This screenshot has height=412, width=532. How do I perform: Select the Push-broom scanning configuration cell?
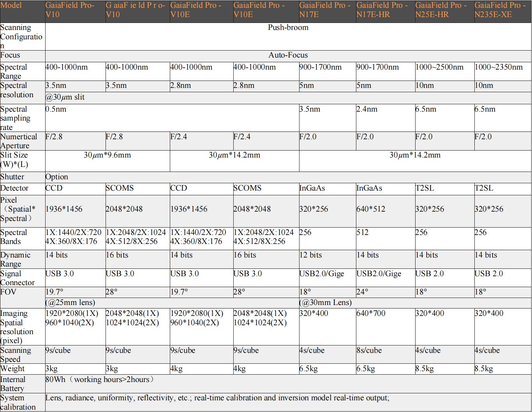click(x=288, y=28)
